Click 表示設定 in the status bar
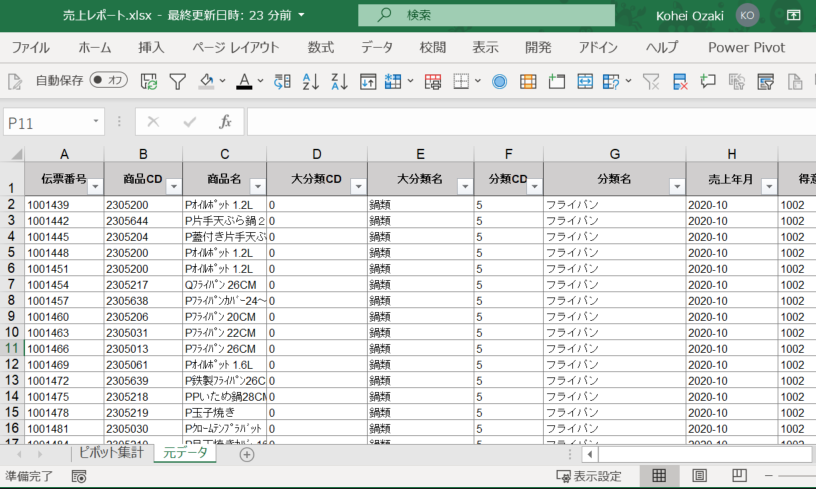Image resolution: width=816 pixels, height=489 pixels. coord(589,476)
